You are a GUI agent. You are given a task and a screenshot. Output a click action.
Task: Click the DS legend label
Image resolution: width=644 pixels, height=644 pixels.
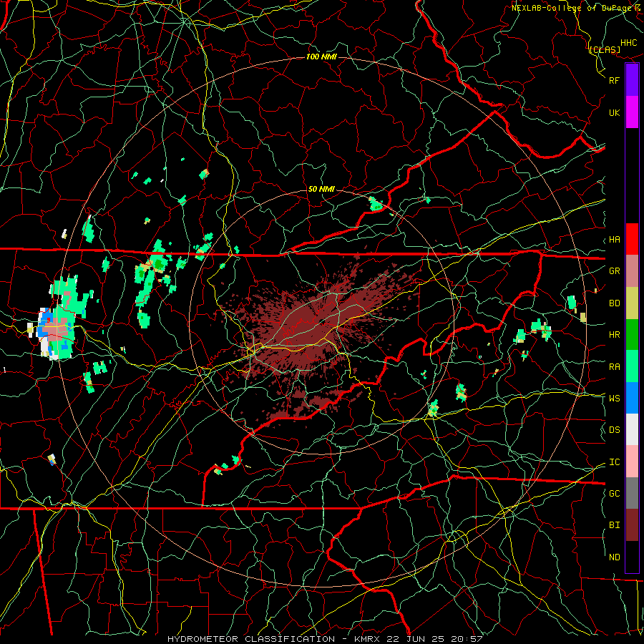click(x=614, y=430)
